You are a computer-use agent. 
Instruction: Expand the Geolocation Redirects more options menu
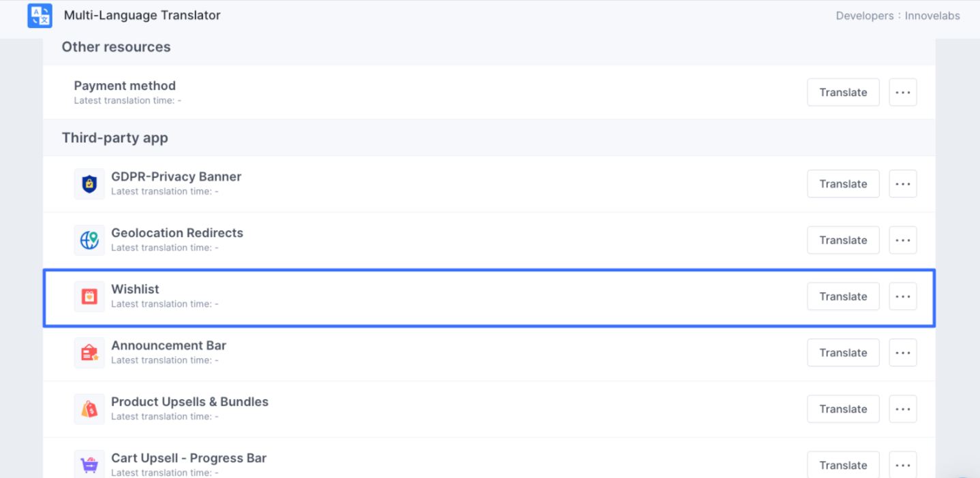click(x=902, y=240)
